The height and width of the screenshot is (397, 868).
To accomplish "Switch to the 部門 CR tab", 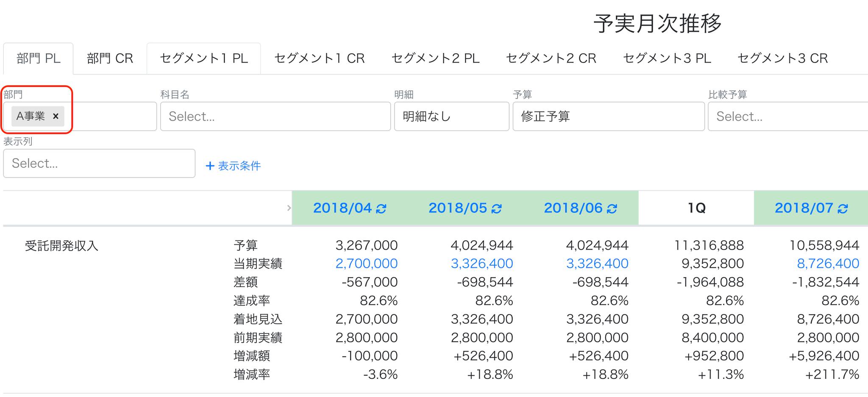I will pos(110,58).
